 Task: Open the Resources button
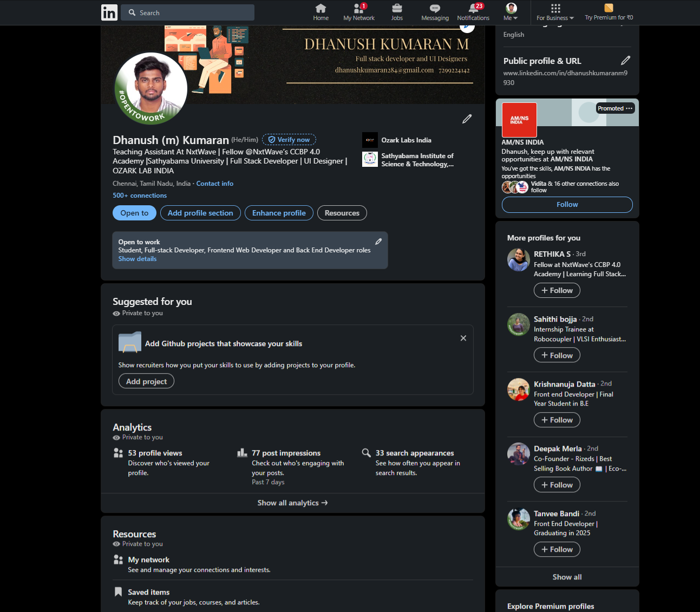click(342, 213)
